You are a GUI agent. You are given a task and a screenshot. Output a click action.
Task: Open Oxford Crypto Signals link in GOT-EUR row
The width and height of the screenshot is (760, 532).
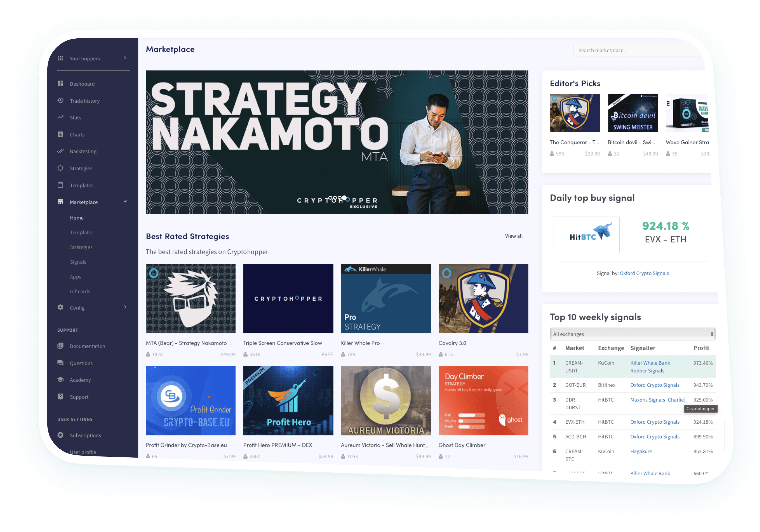pyautogui.click(x=655, y=385)
